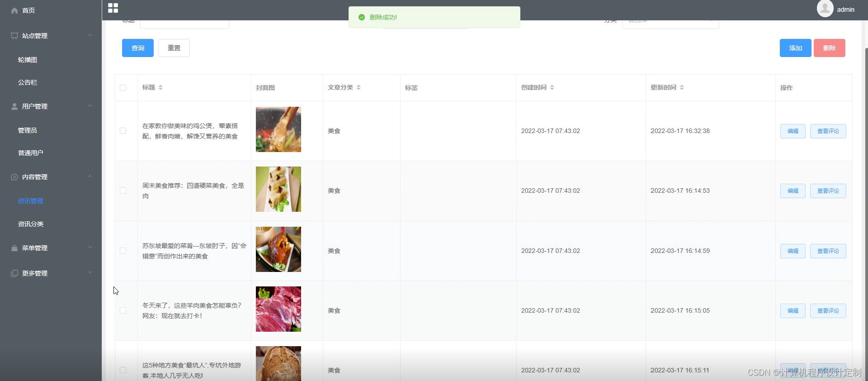Image resolution: width=868 pixels, height=381 pixels.
Task: Open 管理员 in sidebar
Action: pyautogui.click(x=28, y=130)
